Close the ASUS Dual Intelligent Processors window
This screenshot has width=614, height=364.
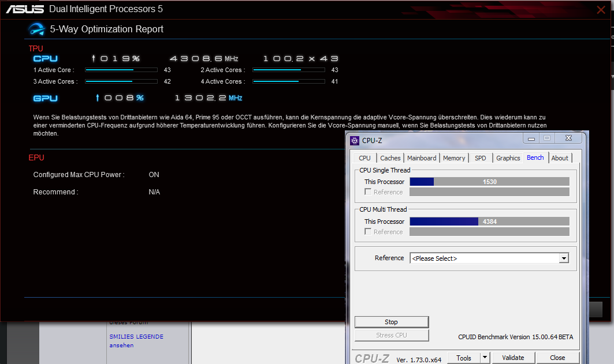(601, 10)
